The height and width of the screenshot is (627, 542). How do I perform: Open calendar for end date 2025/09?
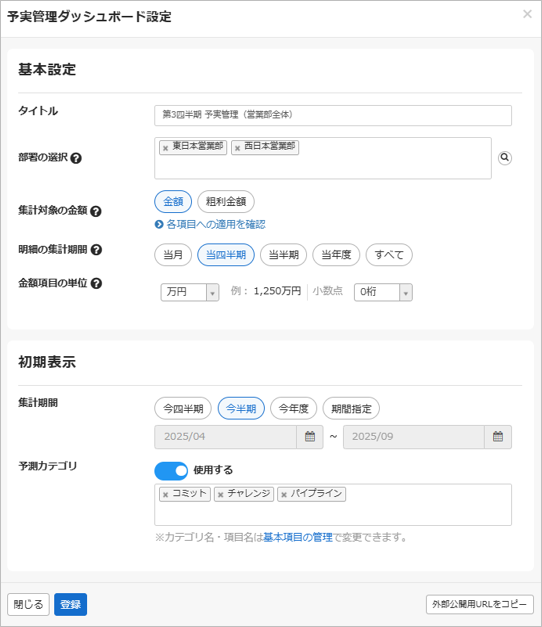pos(498,437)
